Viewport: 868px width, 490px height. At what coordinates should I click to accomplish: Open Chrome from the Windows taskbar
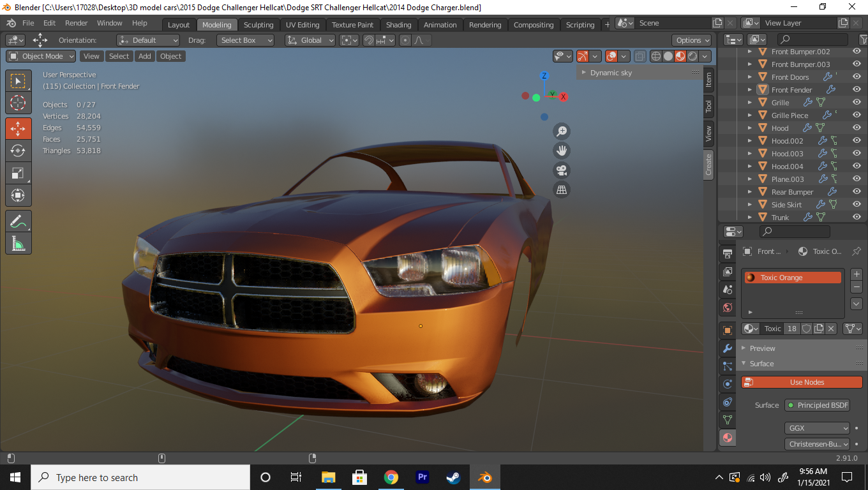391,477
